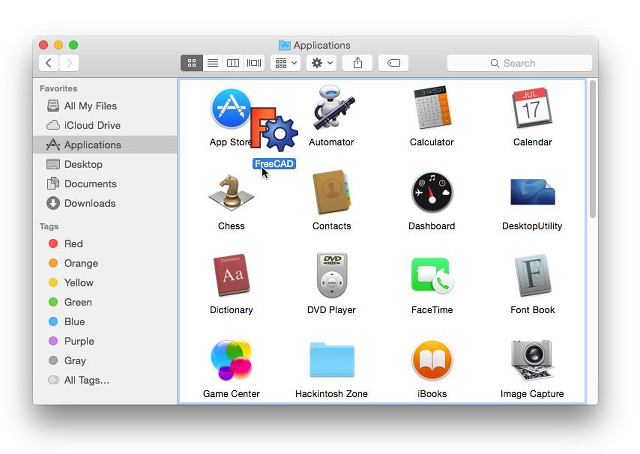Click the Applications folder title icon

pyautogui.click(x=284, y=45)
